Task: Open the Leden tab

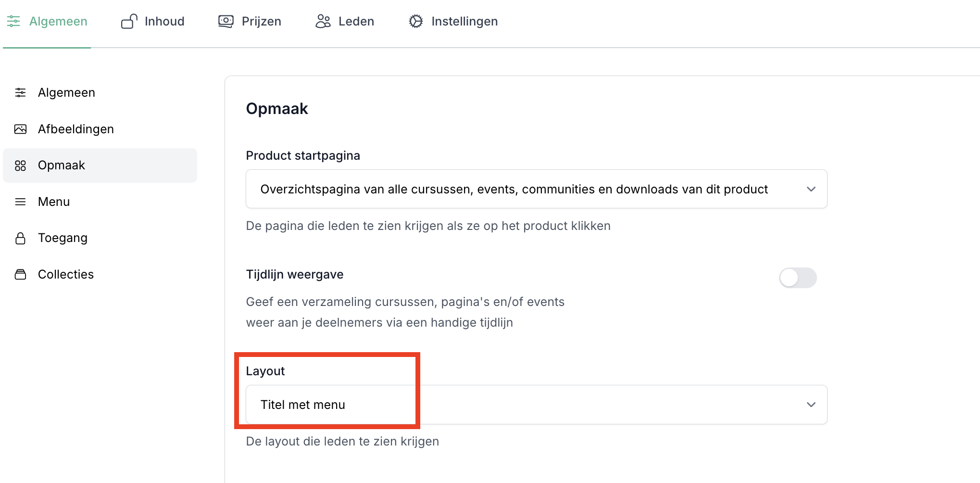Action: (356, 21)
